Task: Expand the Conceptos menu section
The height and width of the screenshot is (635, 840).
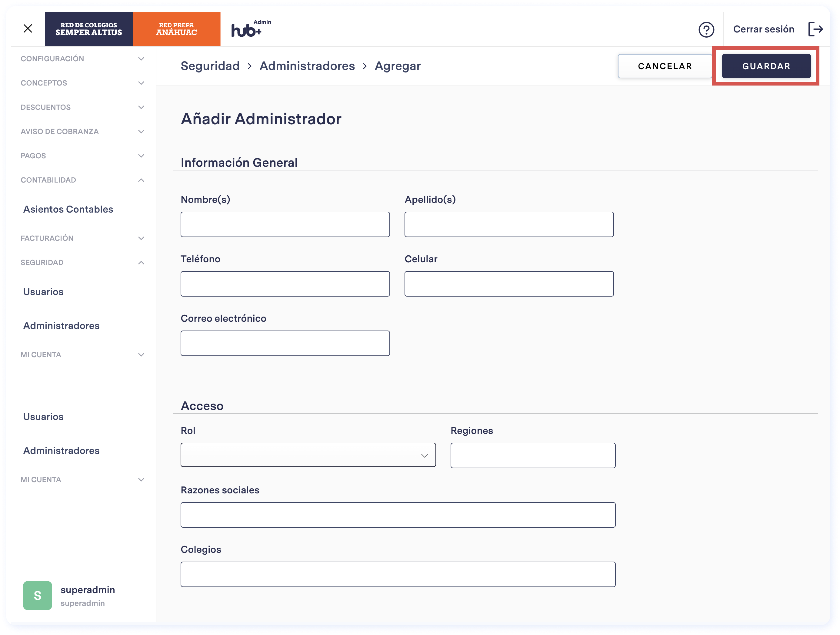Action: 82,83
